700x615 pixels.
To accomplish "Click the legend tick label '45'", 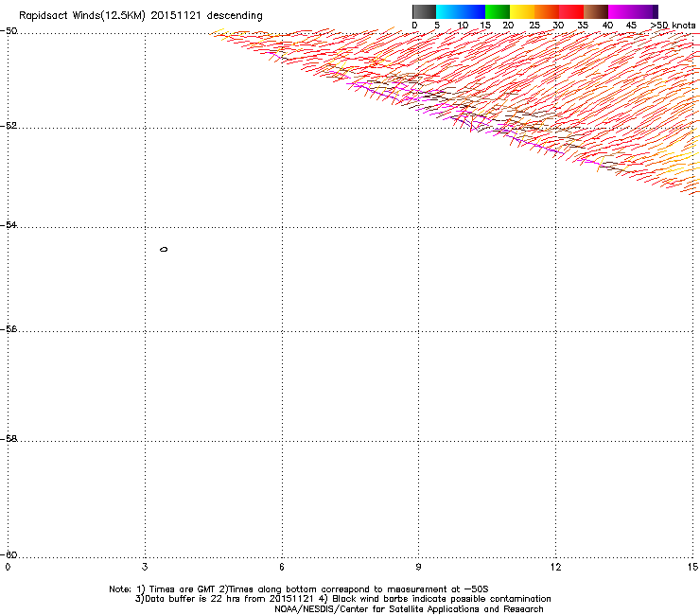I will (x=631, y=26).
